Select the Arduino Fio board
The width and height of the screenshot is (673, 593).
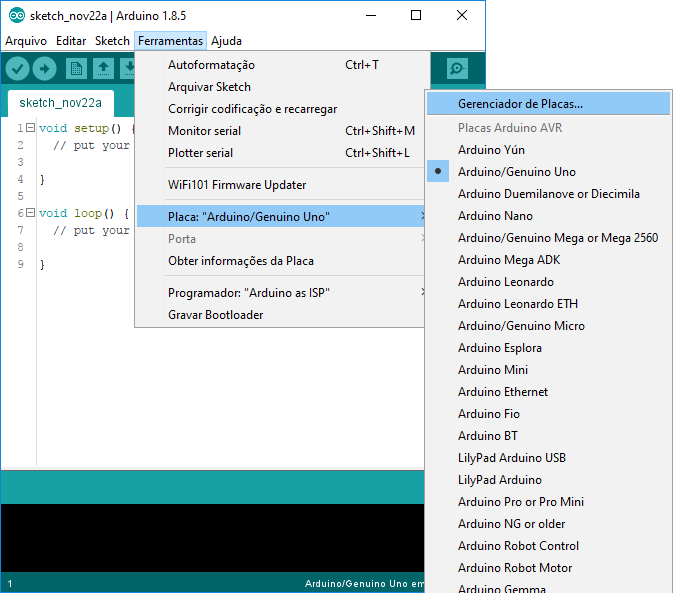[549, 414]
